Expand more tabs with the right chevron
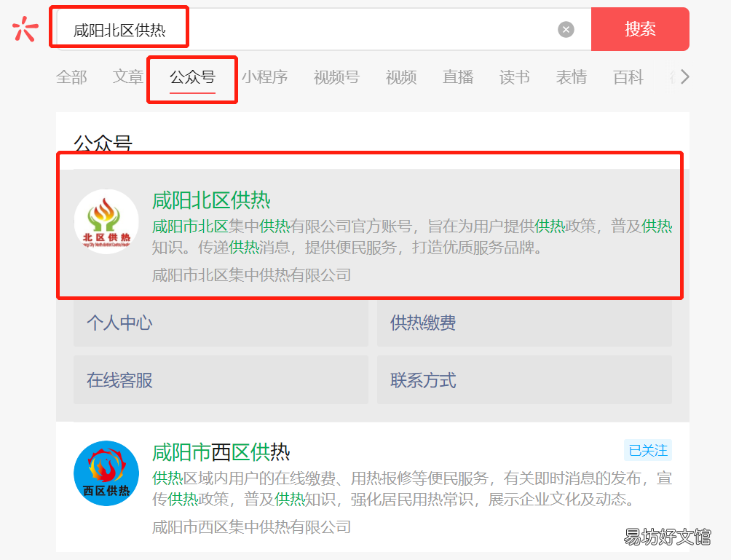Screen dimensions: 731x560 (684, 76)
